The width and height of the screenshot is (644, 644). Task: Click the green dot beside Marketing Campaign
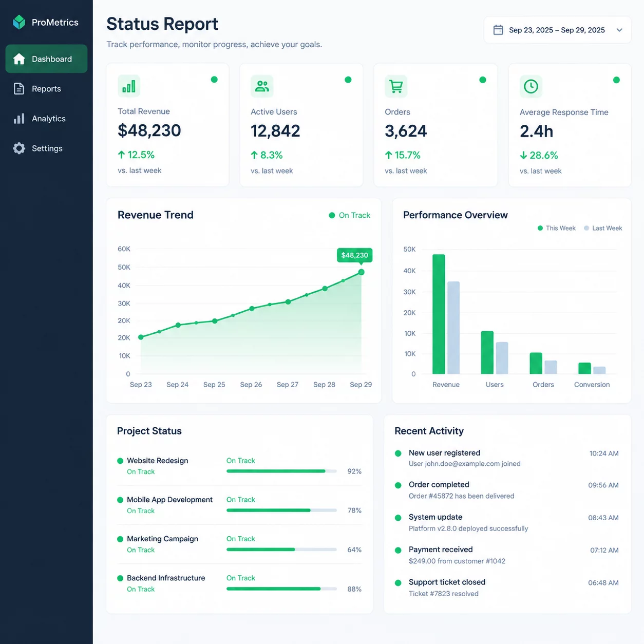(x=120, y=539)
